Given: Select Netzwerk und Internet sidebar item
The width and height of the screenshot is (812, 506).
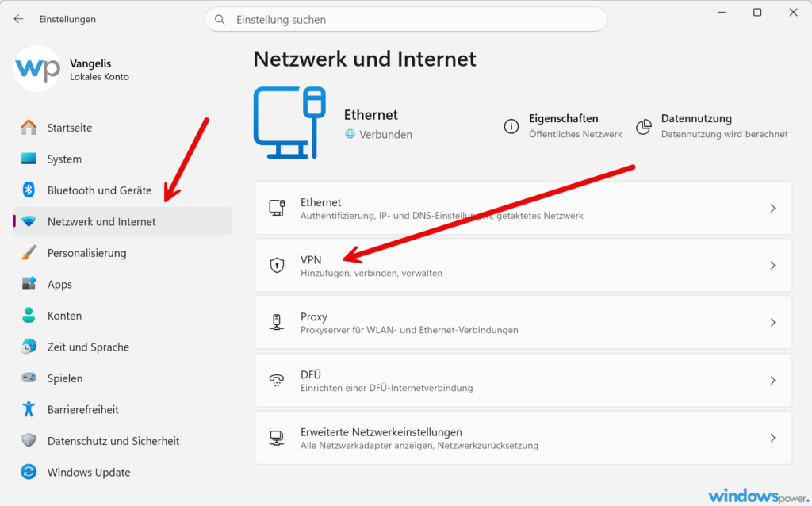Looking at the screenshot, I should click(x=122, y=221).
